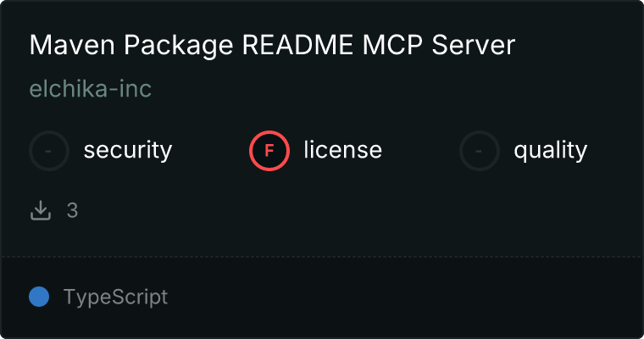Click the dashed divider above the footer

pos(322,257)
